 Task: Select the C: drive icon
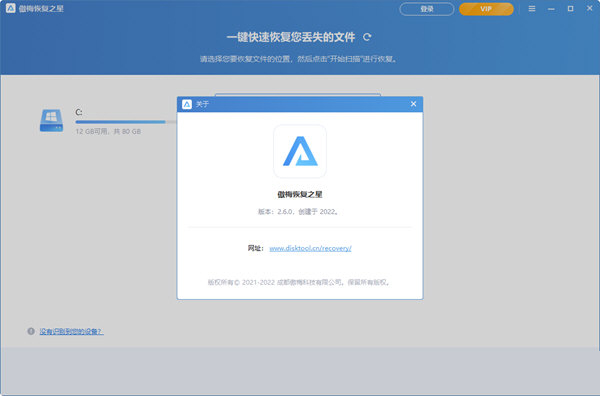51,121
